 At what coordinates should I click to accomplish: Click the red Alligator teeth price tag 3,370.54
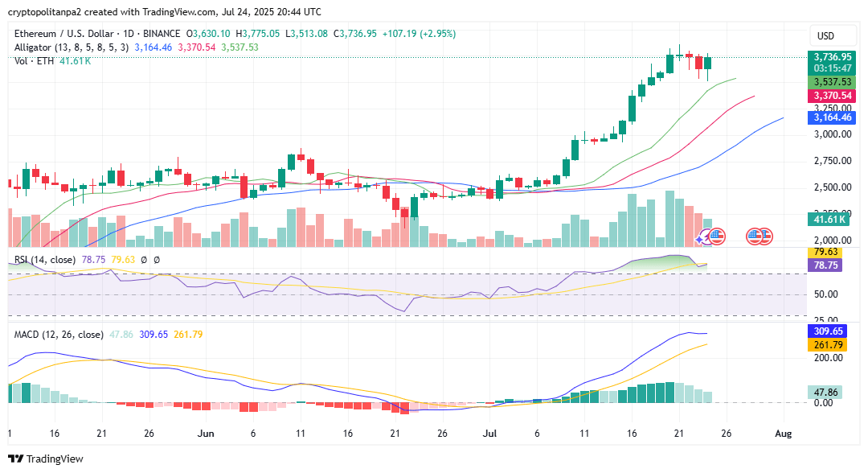[x=833, y=96]
